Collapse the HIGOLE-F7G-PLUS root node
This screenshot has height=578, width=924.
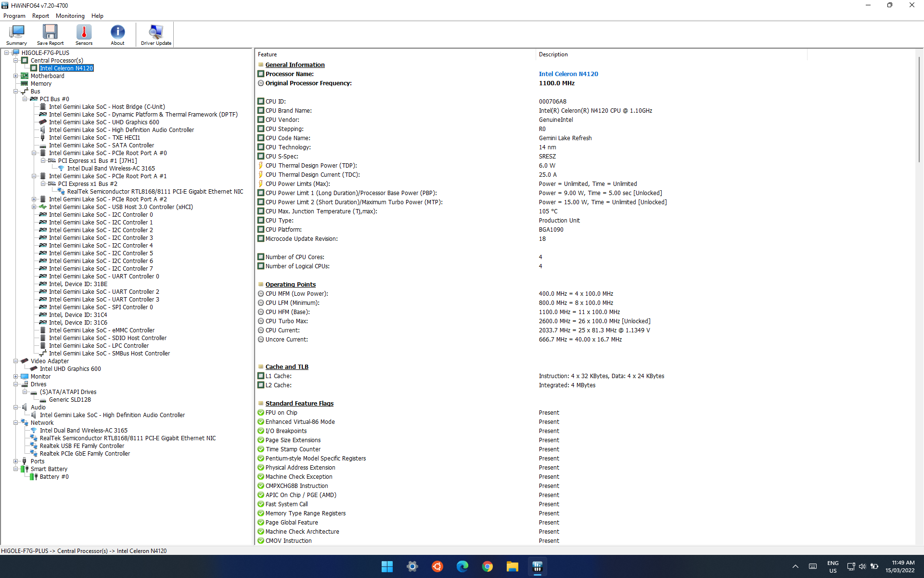[6, 53]
